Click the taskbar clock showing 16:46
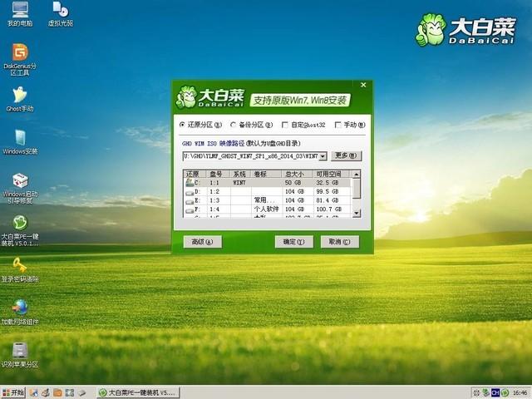532x399 pixels. pos(520,393)
